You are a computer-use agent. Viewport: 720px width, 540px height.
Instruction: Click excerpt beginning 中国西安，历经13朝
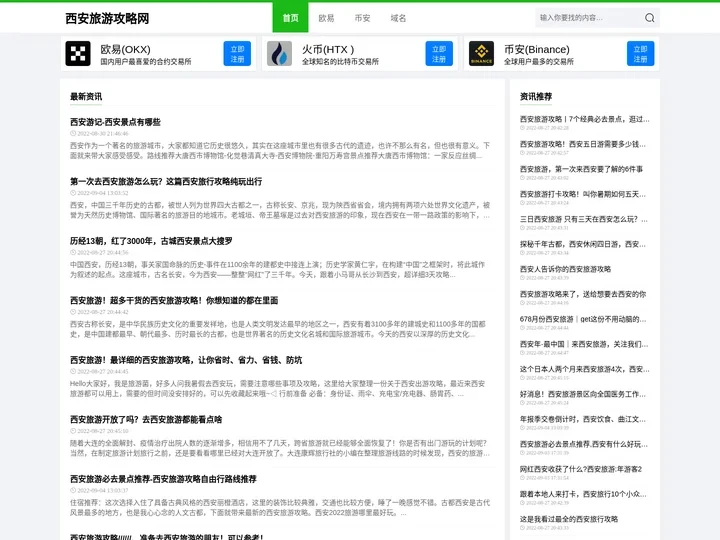coord(278,270)
